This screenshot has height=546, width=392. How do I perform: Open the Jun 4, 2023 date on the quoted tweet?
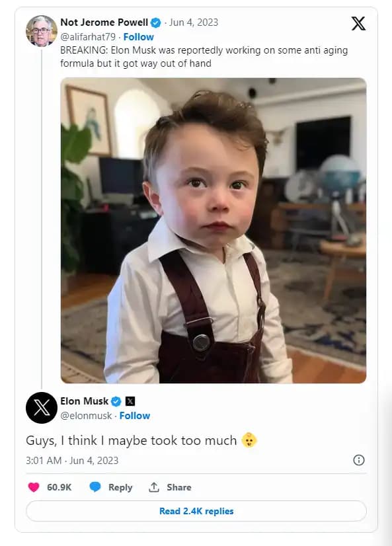tap(194, 22)
